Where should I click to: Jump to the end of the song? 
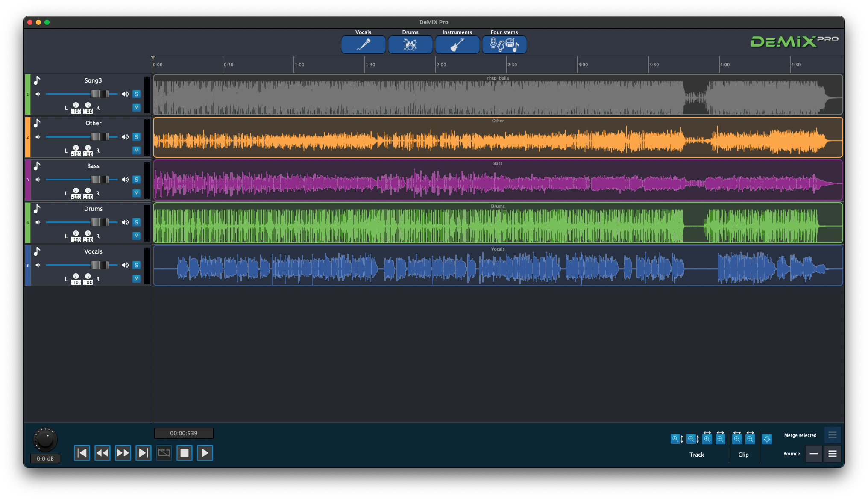click(144, 453)
